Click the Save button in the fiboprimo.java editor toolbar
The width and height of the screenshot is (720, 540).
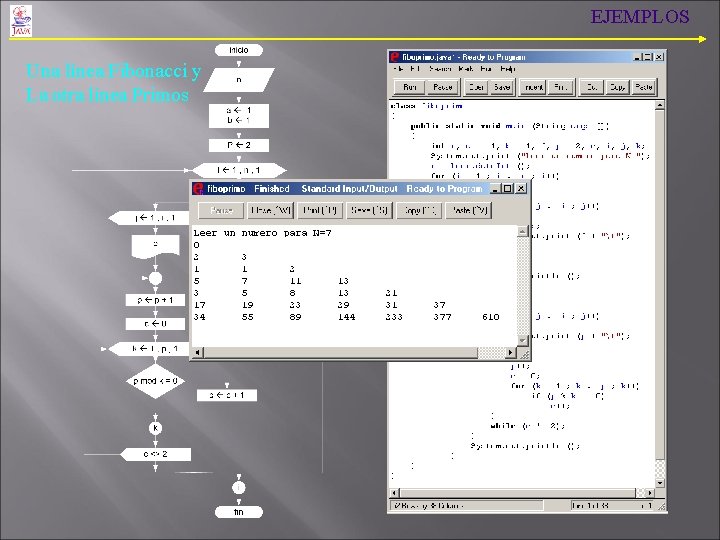click(x=501, y=87)
